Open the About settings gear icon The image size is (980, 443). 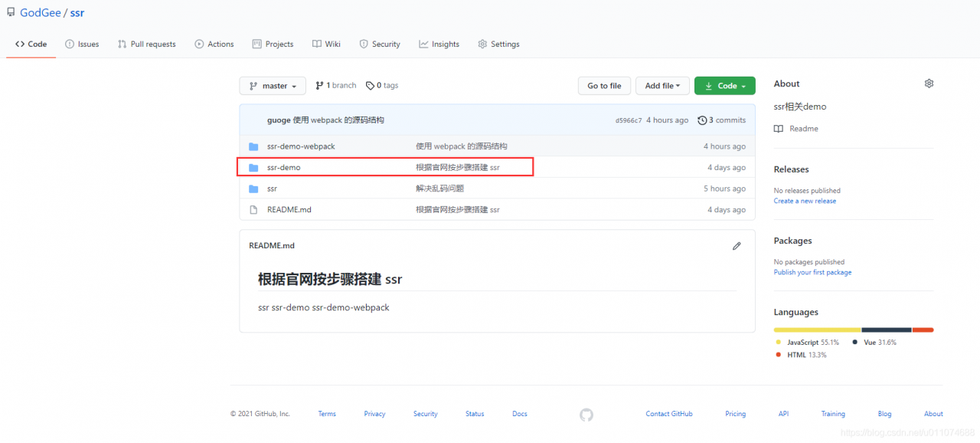point(929,84)
